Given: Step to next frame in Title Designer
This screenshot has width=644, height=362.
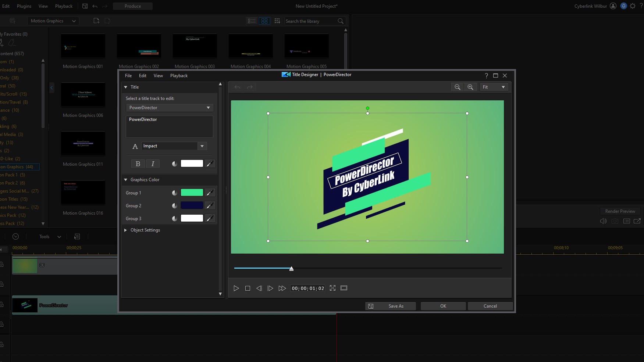Looking at the screenshot, I should [x=270, y=288].
